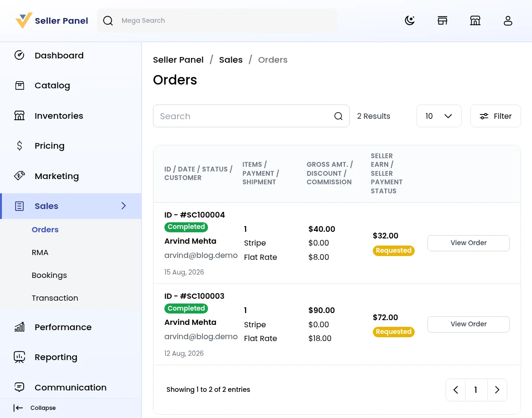Click customer email in order #SC100004
The width and height of the screenshot is (532, 418).
click(201, 255)
